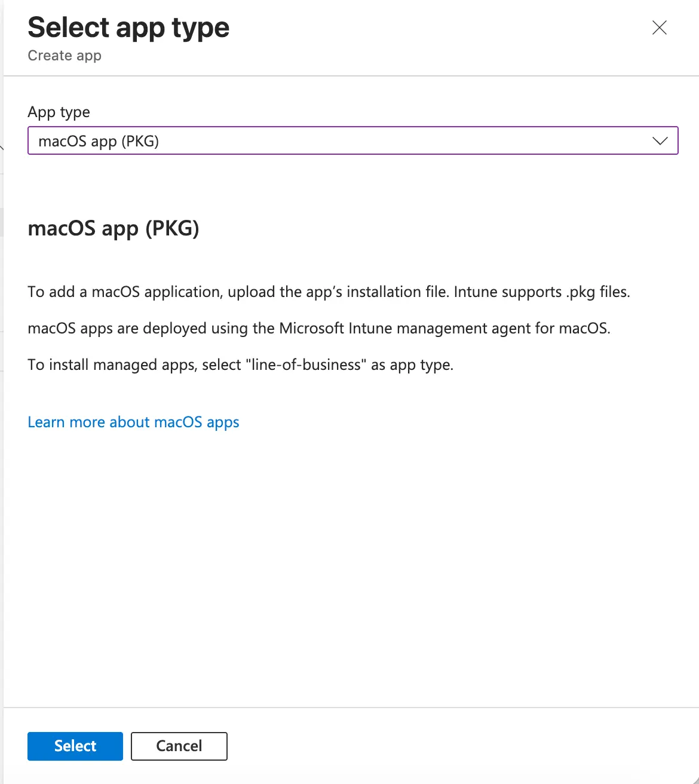The image size is (699, 784).
Task: Close the Select app type panel
Action: 659,27
